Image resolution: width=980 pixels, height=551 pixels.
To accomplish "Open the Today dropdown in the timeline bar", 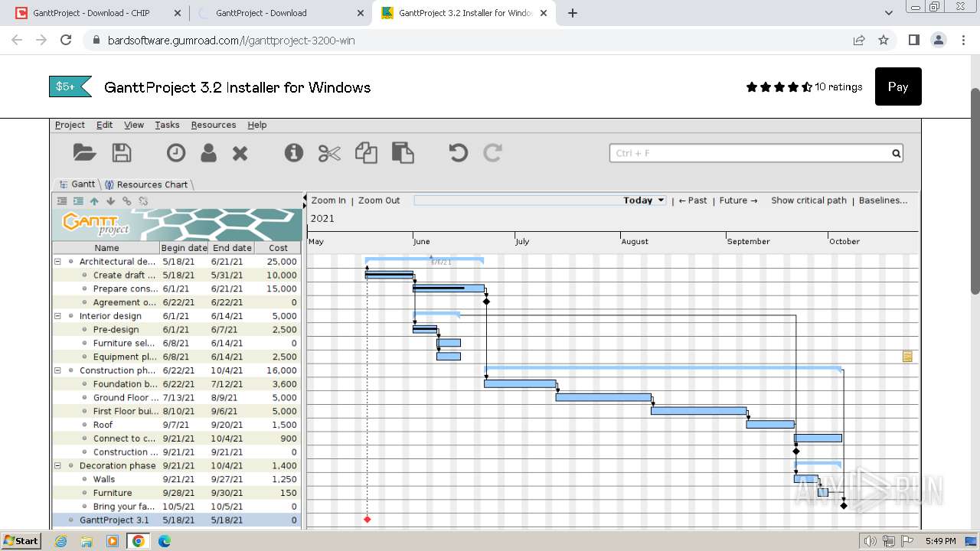I will coord(644,201).
